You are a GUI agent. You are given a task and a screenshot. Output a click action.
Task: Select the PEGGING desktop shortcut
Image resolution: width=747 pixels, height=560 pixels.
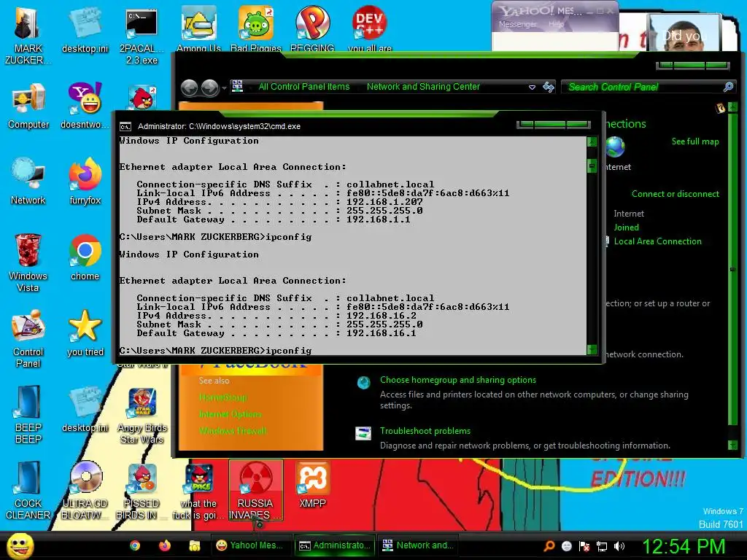tap(312, 28)
